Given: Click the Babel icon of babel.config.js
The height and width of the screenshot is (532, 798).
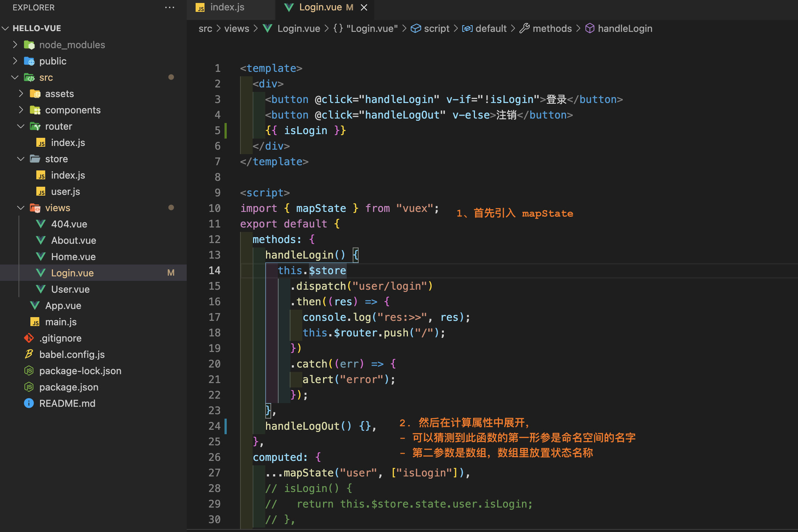Looking at the screenshot, I should [29, 355].
